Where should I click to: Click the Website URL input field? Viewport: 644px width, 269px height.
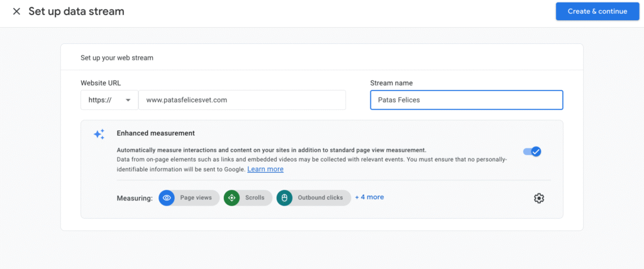242,100
